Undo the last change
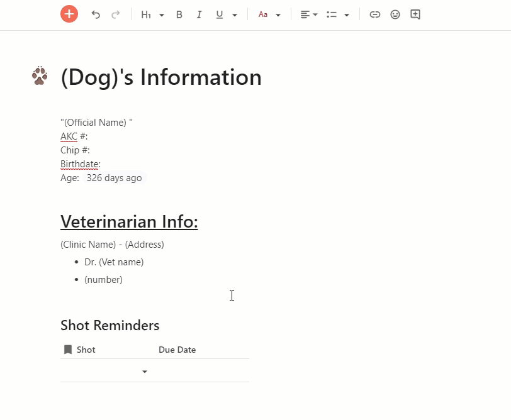The width and height of the screenshot is (511, 420). click(x=96, y=14)
